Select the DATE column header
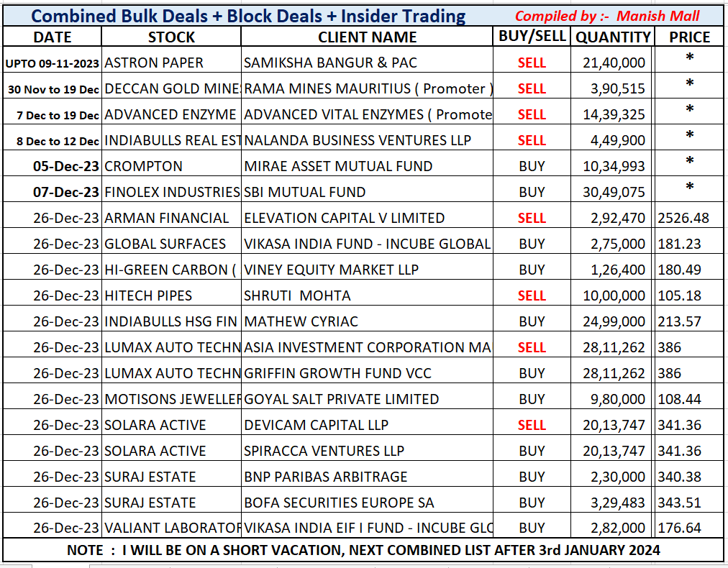728x568 pixels. [x=52, y=37]
